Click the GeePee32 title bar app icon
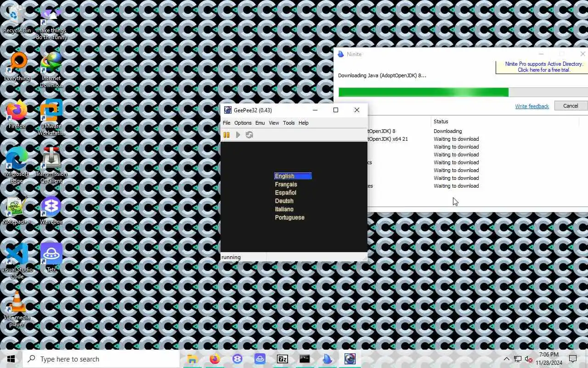 coord(227,110)
